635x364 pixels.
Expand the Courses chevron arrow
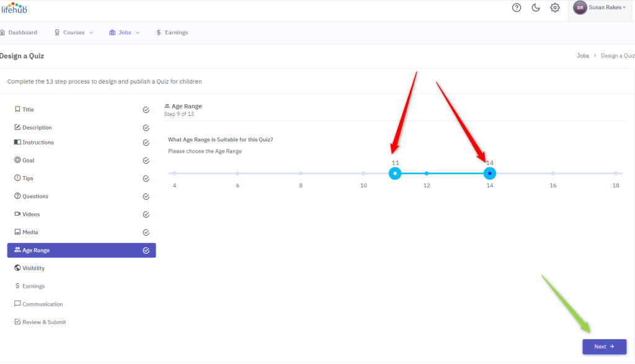point(91,33)
